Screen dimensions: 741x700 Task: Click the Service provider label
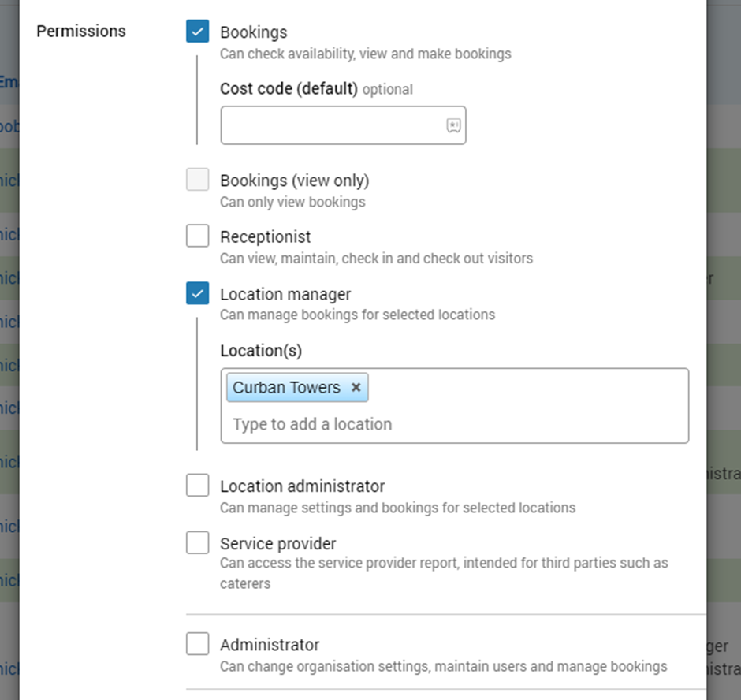278,544
